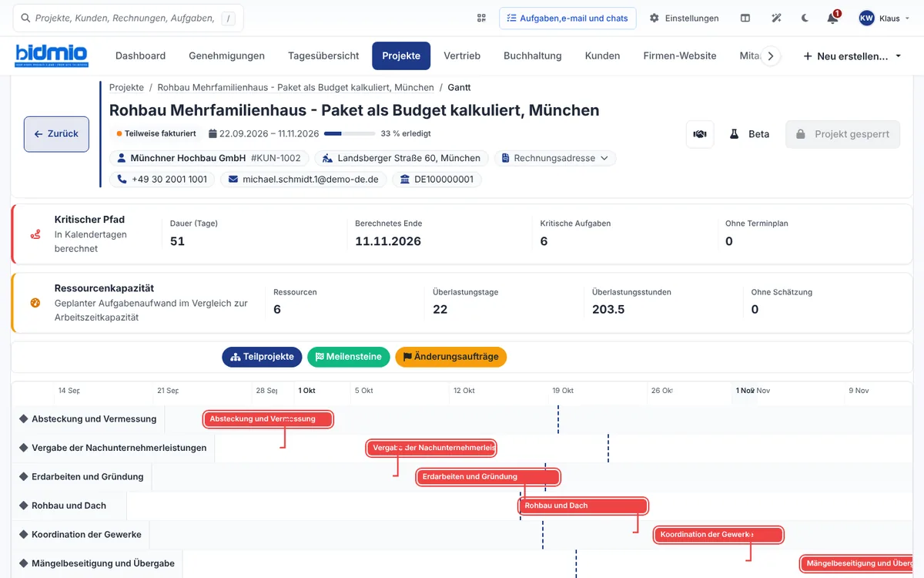Click the handshake icon button
924x578 pixels.
tap(700, 134)
